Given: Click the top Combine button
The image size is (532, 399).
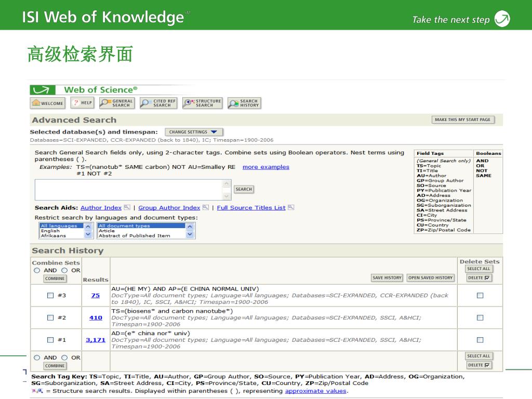Looking at the screenshot, I should pyautogui.click(x=55, y=278).
